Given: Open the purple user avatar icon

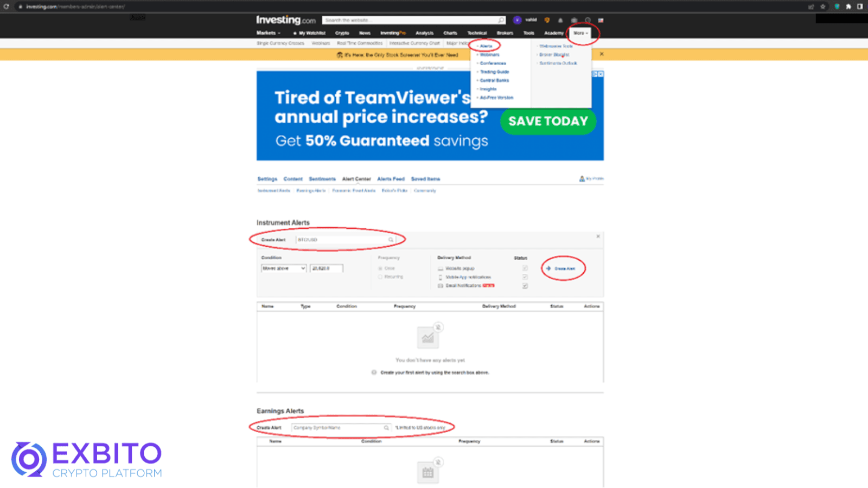Looking at the screenshot, I should [x=517, y=20].
